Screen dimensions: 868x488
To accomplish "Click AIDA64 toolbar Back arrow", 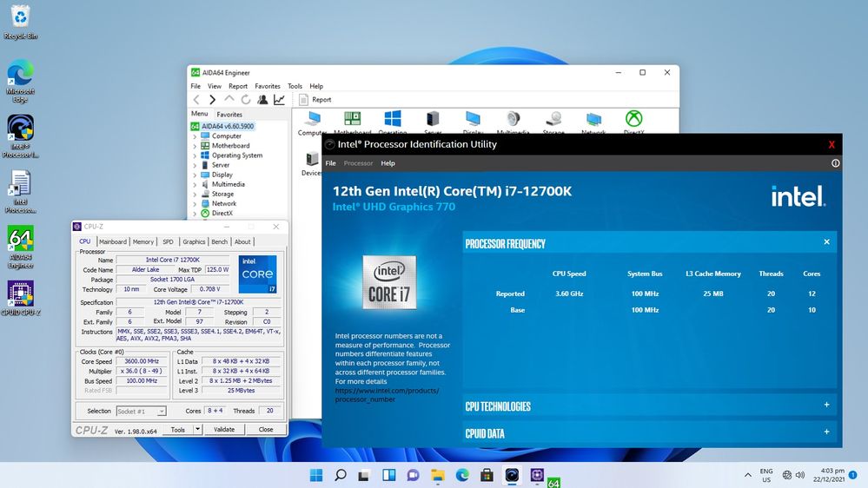I will click(x=196, y=100).
